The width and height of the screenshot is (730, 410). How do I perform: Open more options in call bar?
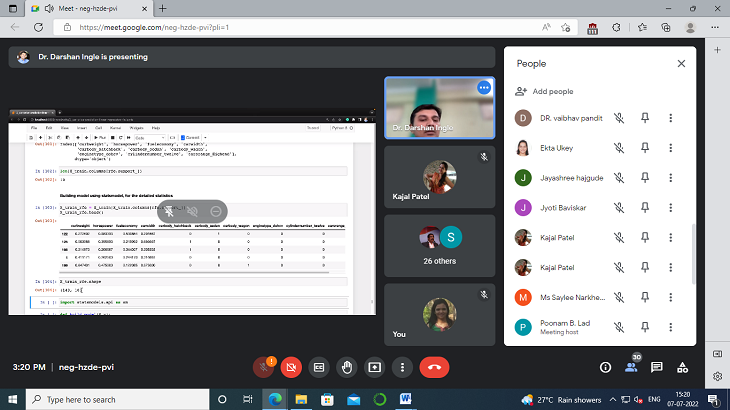tap(402, 367)
